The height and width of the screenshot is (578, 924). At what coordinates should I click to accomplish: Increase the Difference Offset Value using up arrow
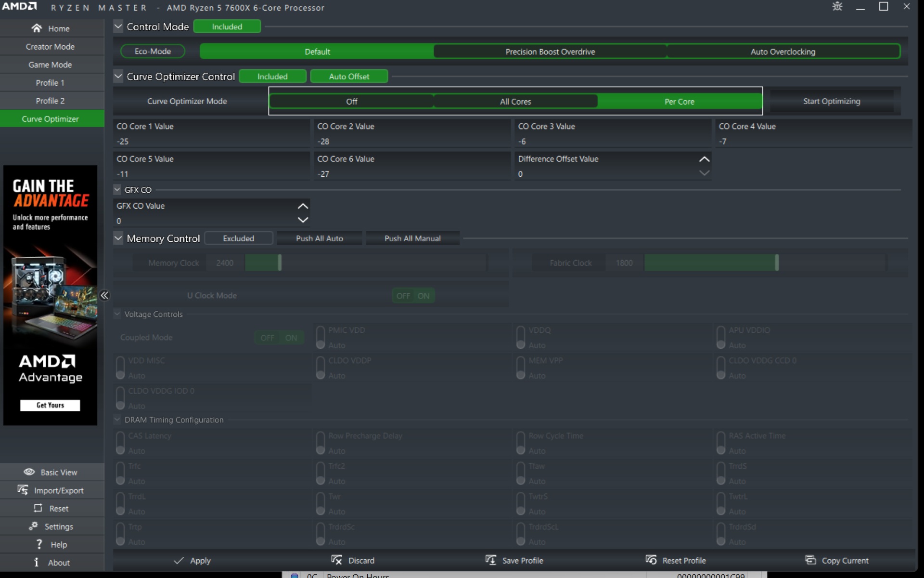coord(704,159)
